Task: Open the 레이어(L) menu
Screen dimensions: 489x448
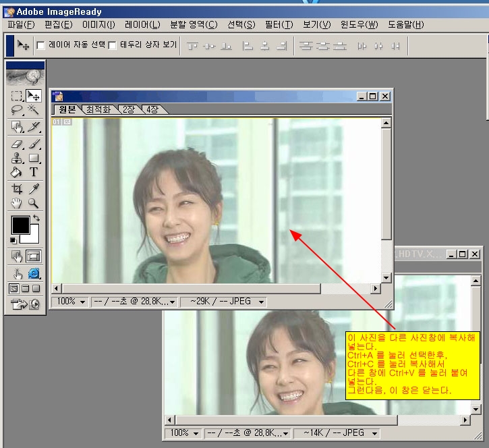Action: pos(142,24)
